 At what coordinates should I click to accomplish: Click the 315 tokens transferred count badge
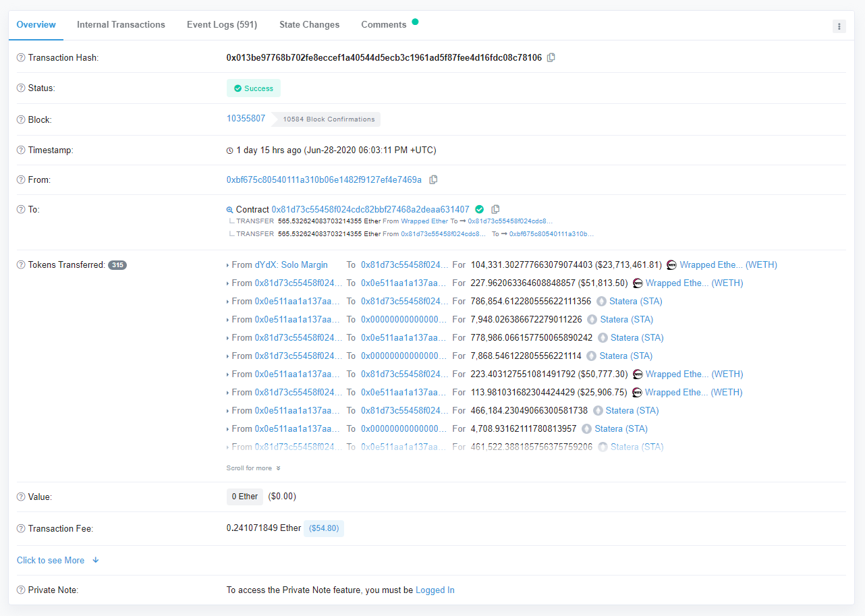pos(117,265)
